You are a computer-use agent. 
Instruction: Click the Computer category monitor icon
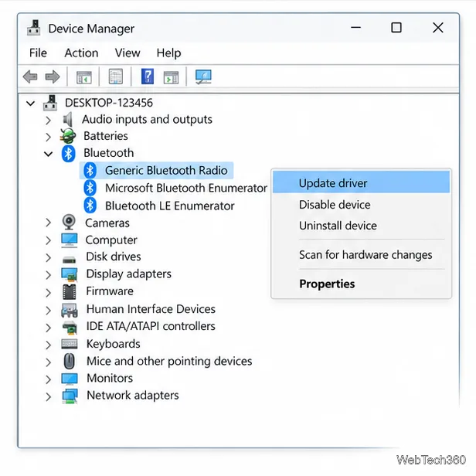(x=70, y=240)
